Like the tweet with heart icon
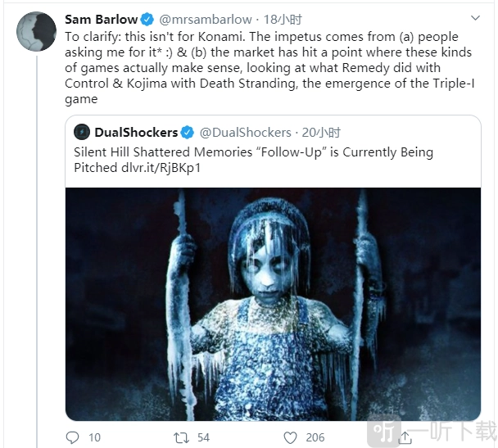This screenshot has width=498, height=448. point(290,437)
